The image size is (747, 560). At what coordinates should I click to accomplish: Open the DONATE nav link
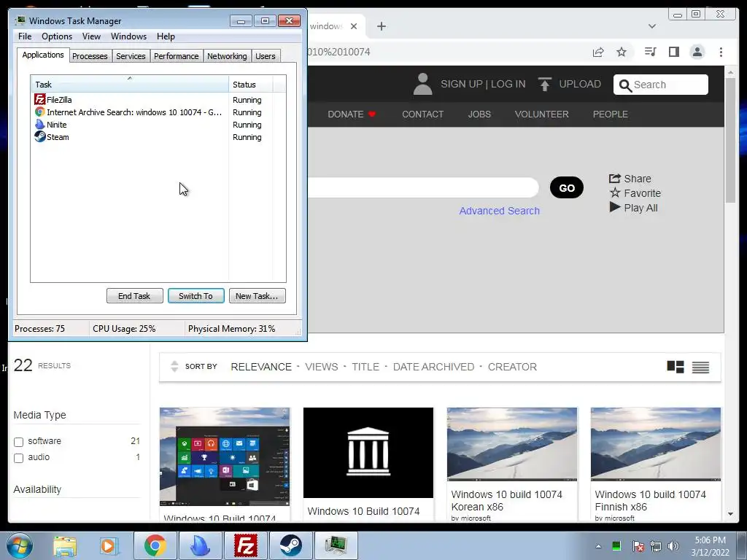(352, 114)
